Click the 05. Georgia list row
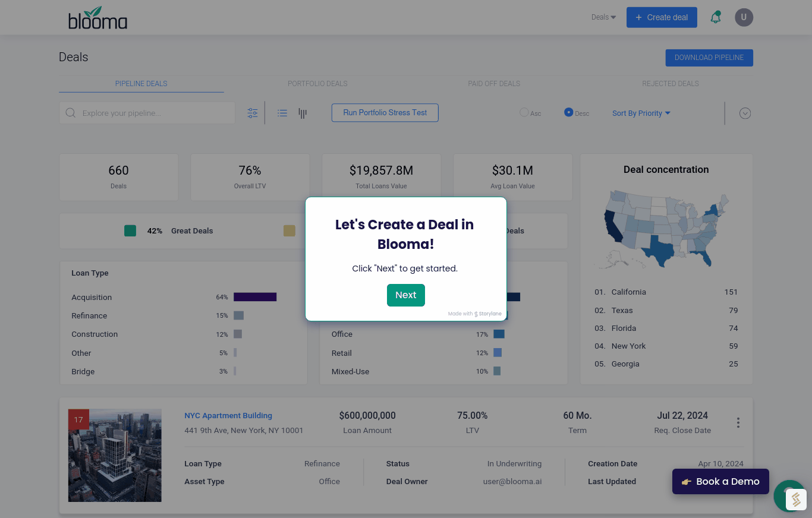Screen dimensions: 812x518 (666, 364)
